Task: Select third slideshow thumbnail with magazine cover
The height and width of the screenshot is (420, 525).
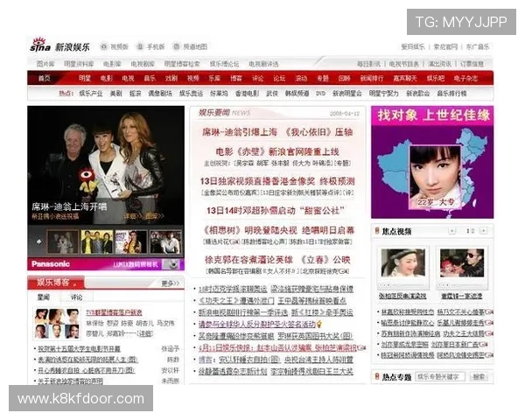Action: coord(131,241)
